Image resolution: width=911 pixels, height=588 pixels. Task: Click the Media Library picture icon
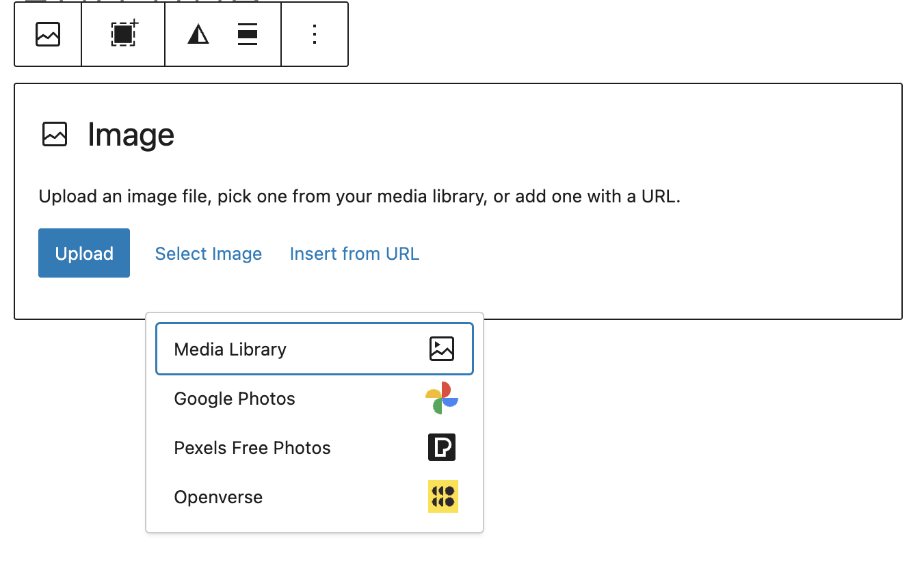(x=442, y=349)
